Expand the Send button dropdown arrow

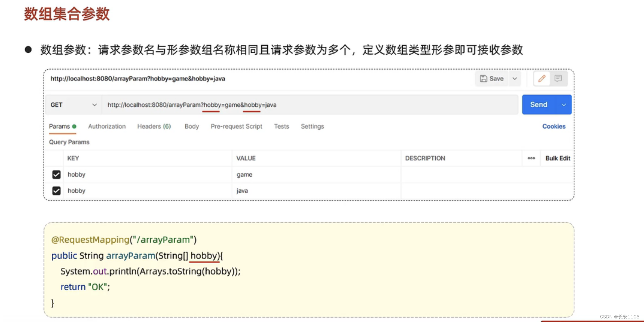pos(564,105)
